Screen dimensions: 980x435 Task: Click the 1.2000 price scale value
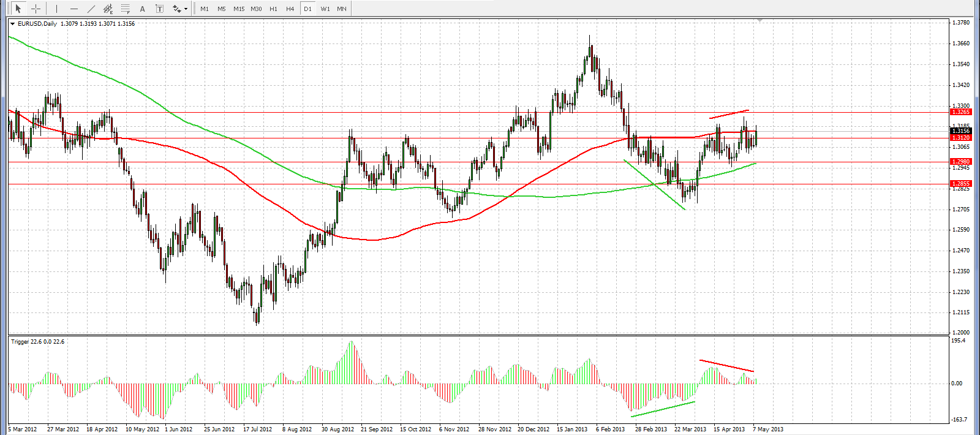pyautogui.click(x=962, y=333)
